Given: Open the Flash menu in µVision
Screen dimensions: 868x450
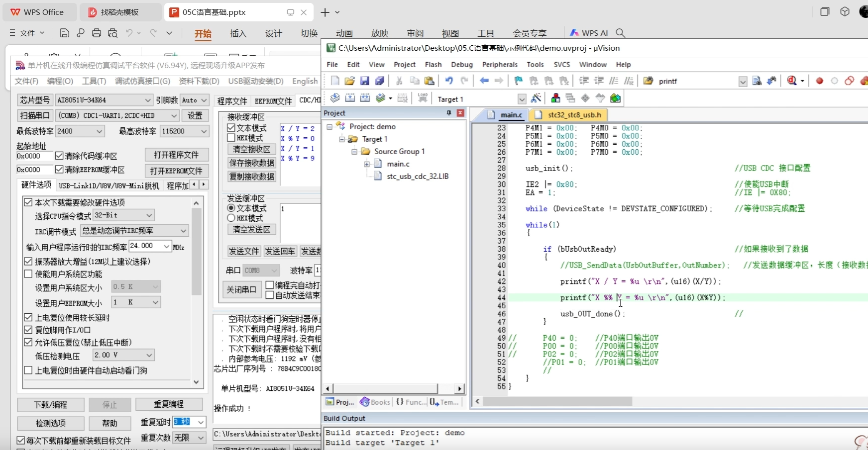Looking at the screenshot, I should (x=433, y=65).
